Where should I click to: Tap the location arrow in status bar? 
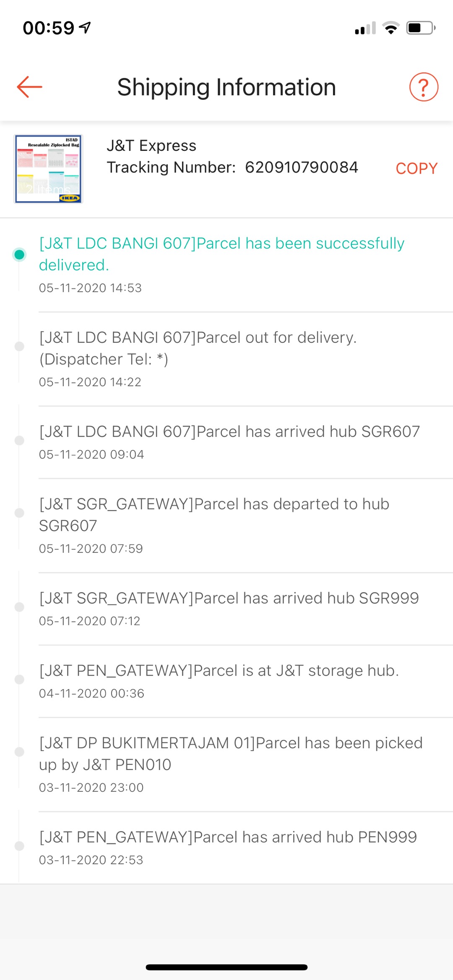(x=85, y=28)
